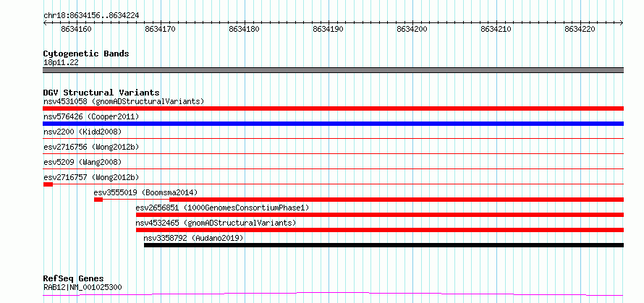Click the thin red line under nsv2200
The image size is (644, 303).
point(333,139)
